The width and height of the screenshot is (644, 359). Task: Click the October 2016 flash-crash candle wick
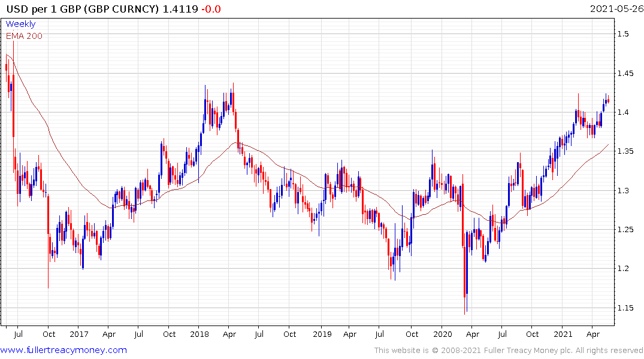pos(49,242)
